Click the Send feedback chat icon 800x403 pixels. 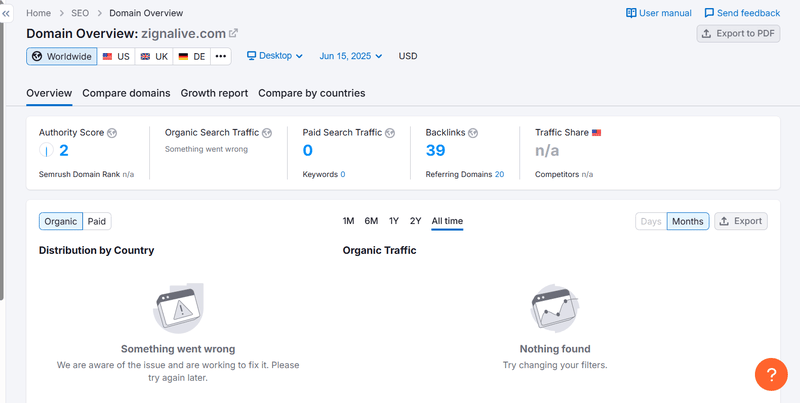click(x=709, y=13)
